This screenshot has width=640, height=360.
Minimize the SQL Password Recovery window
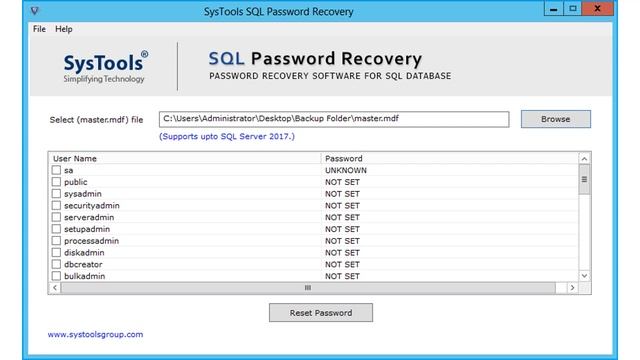point(553,9)
